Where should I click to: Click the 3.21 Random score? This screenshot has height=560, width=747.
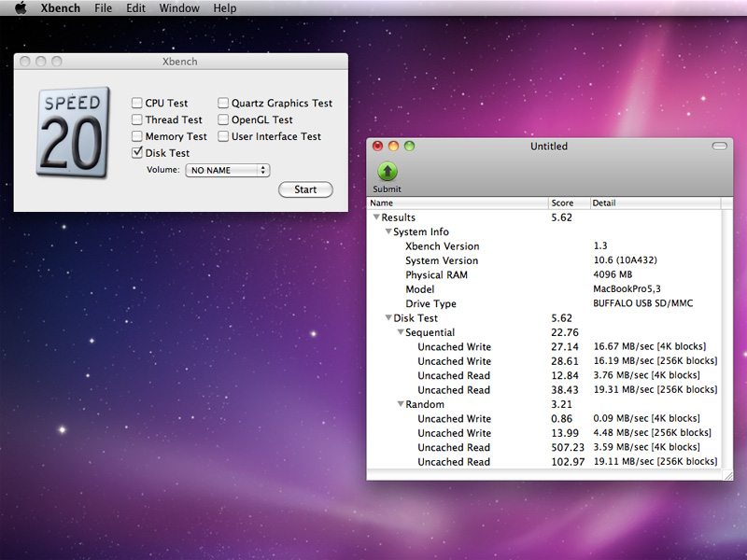[x=562, y=404]
